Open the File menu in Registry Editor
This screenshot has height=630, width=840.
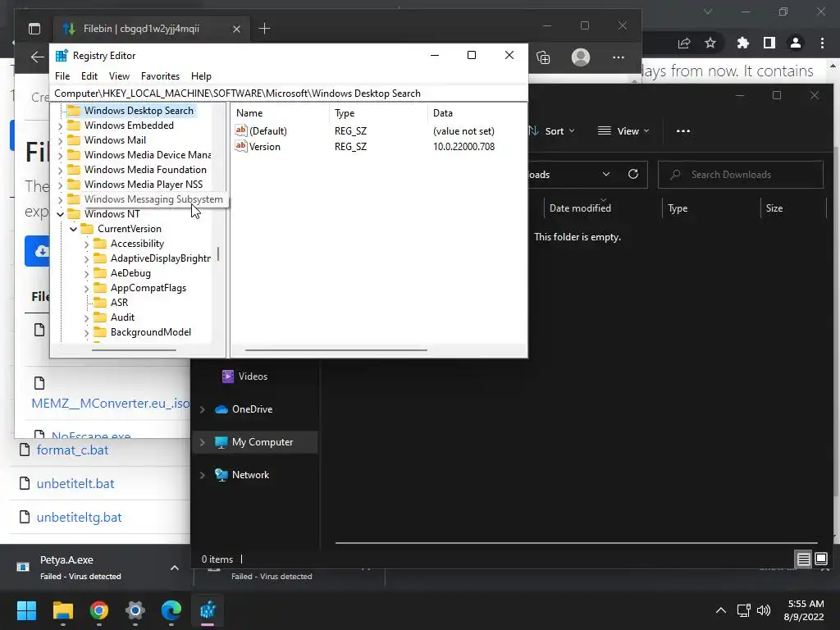coord(62,76)
